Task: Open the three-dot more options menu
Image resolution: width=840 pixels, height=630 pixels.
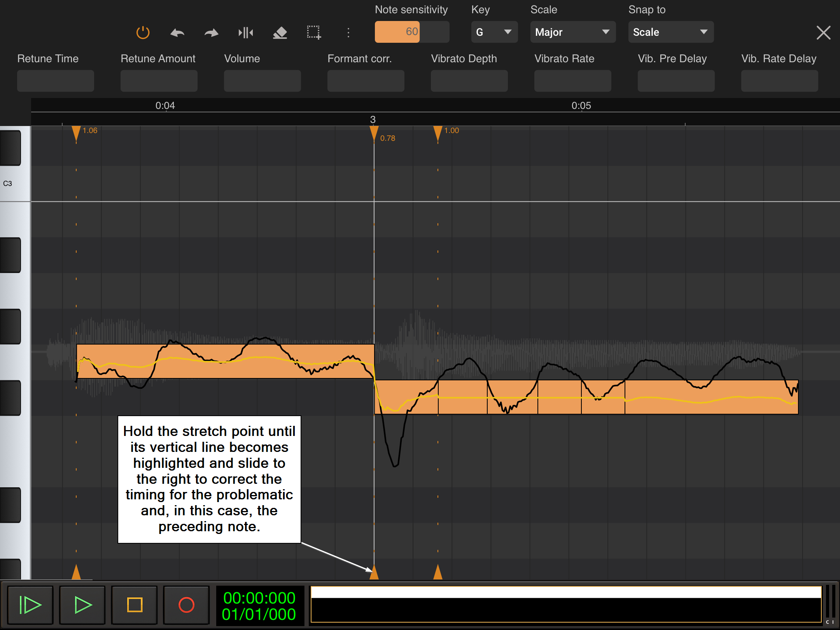Action: click(348, 33)
